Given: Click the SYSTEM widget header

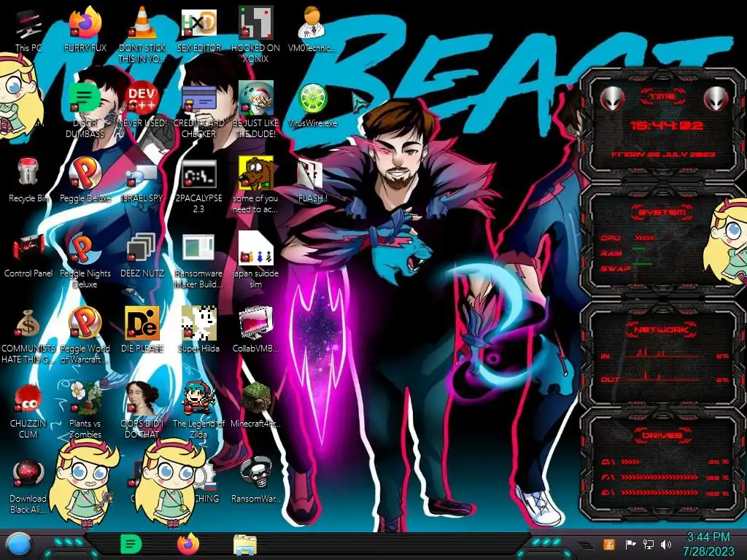Looking at the screenshot, I should click(662, 212).
